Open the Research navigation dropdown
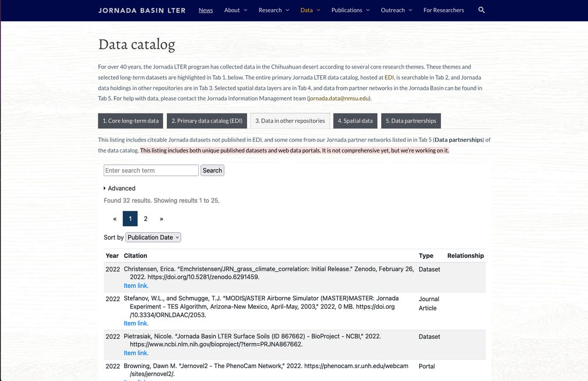The height and width of the screenshot is (381, 588). point(274,10)
